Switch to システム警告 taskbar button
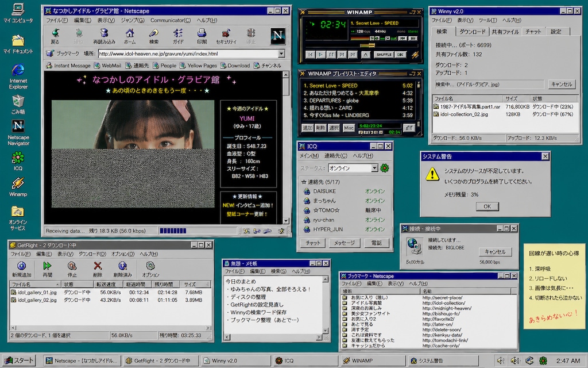 click(x=443, y=361)
